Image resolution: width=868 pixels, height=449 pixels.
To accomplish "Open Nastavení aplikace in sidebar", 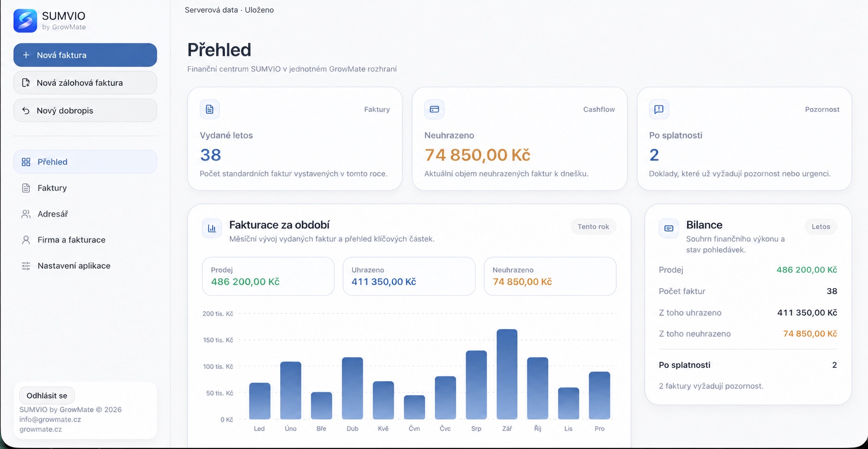I will (x=85, y=266).
